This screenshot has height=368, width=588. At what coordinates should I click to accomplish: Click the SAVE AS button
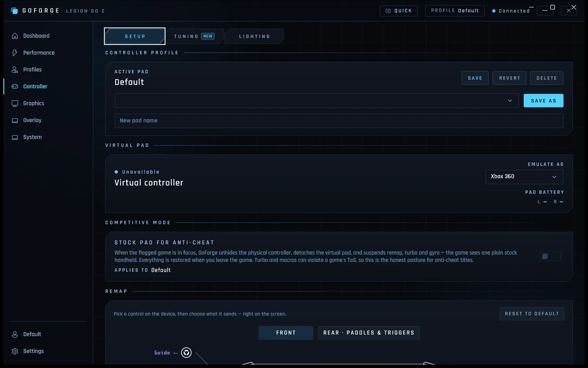543,100
